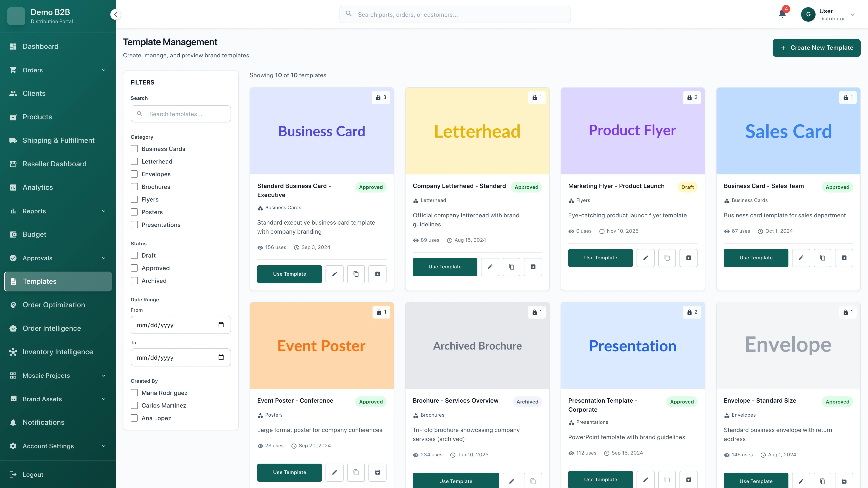Viewport: 868px width, 488px height.
Task: Open the Templates page in the sidebar
Action: coord(39,282)
